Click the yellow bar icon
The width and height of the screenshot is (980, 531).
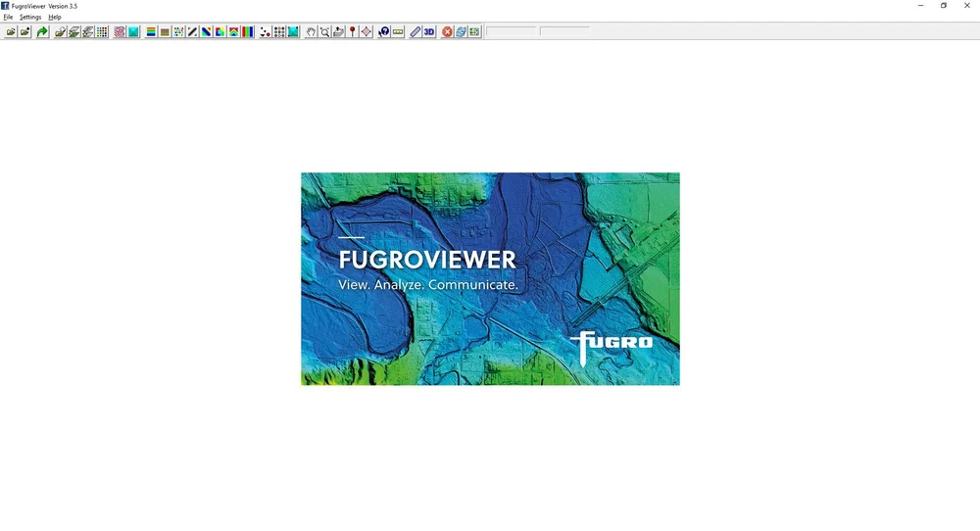(398, 32)
